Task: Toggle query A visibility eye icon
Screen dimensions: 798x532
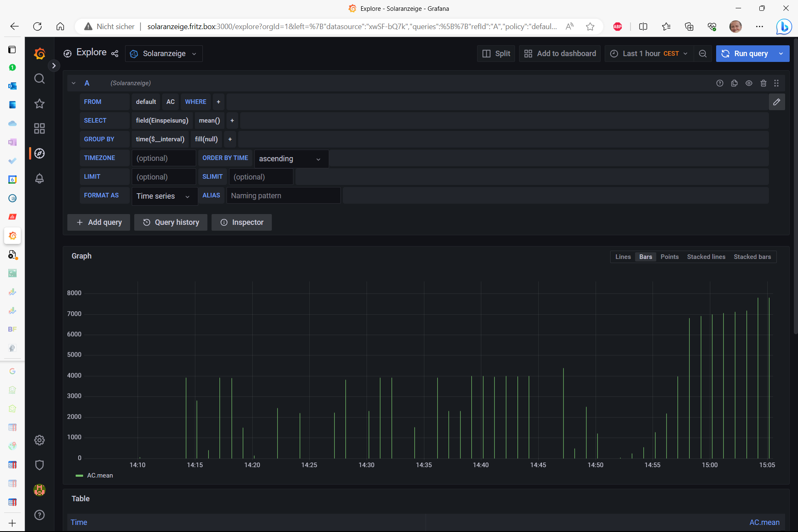Action: tap(749, 83)
